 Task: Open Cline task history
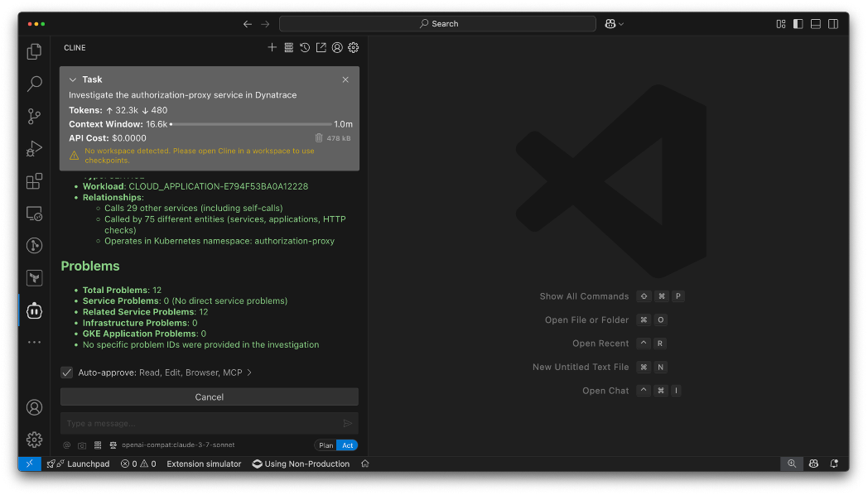(x=305, y=48)
